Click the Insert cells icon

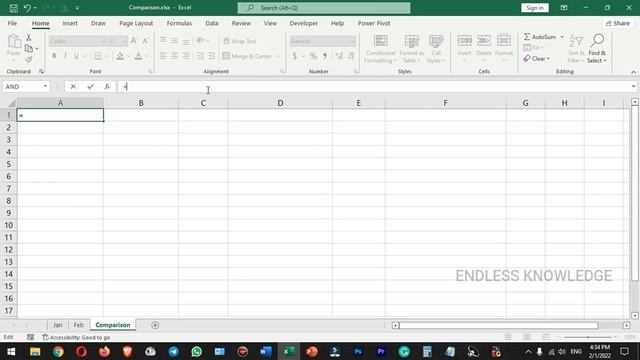tap(464, 41)
